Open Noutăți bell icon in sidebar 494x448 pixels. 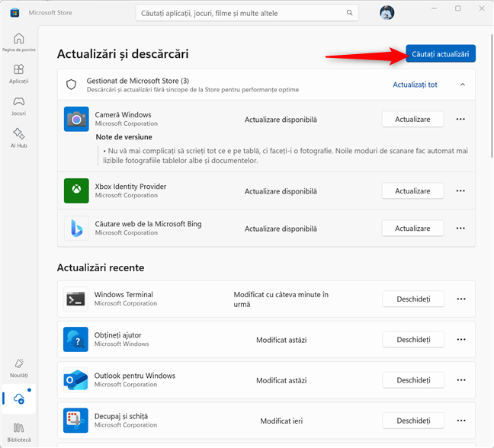click(19, 367)
